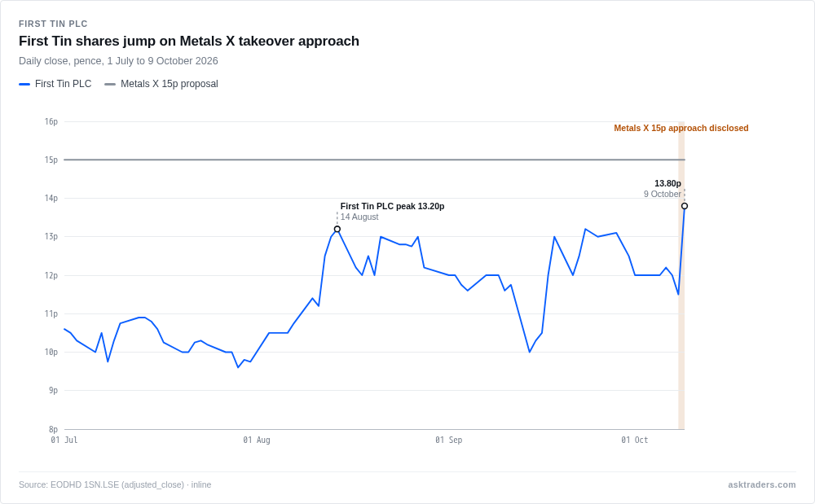Viewport: 815px width, 504px height.
Task: Click the 'FIRST TIN PLC' kicker text
Action: click(53, 24)
